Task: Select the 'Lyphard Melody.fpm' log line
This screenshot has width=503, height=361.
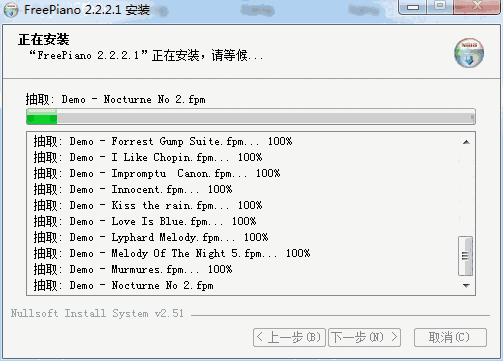Action: click(x=151, y=237)
